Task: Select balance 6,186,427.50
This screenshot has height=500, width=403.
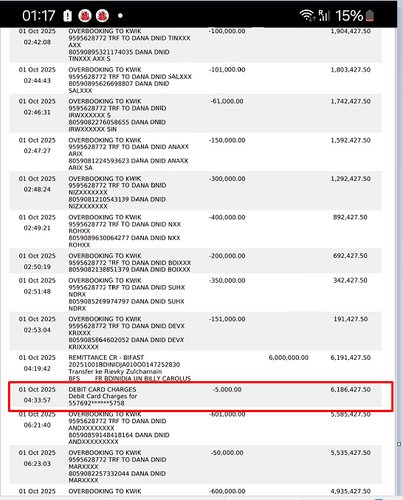Action: click(350, 389)
